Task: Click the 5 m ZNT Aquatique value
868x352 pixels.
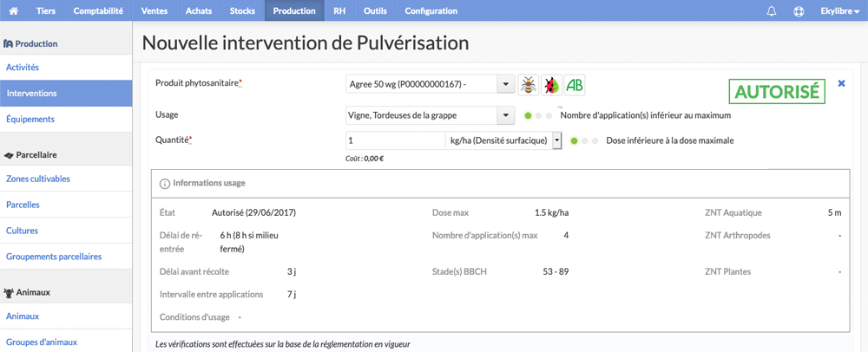Action: pyautogui.click(x=835, y=212)
